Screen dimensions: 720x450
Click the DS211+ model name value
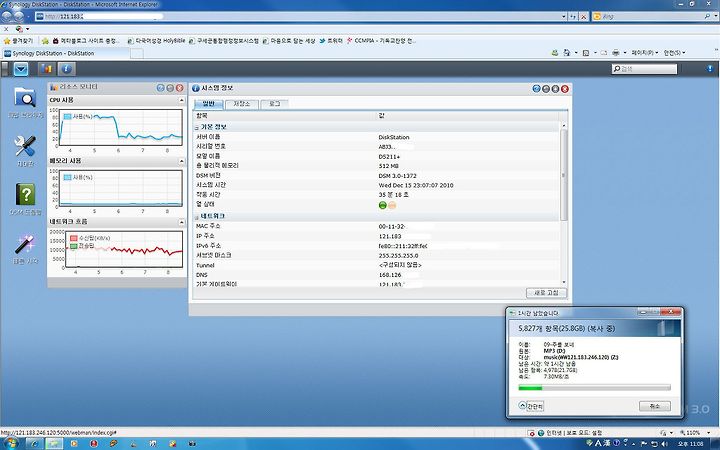click(389, 157)
